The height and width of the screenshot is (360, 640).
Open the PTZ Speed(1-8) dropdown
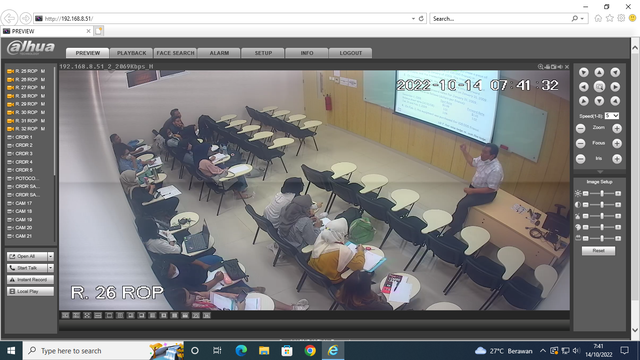point(612,116)
